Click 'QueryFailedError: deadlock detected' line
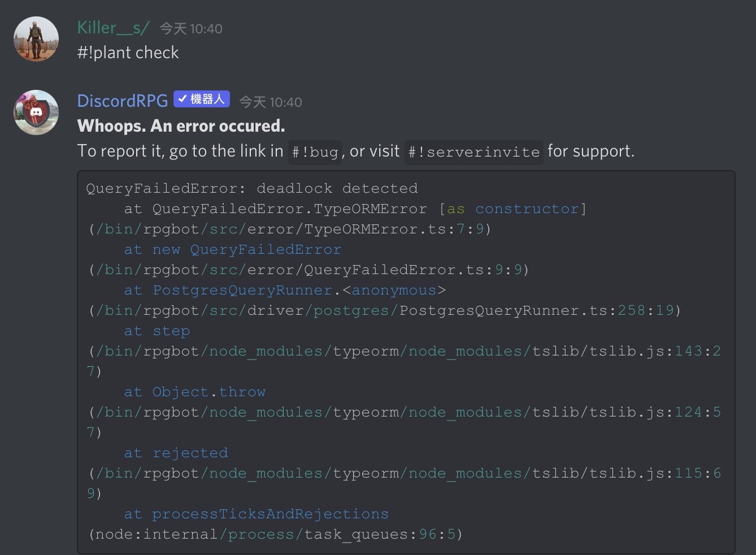Viewport: 756px width, 555px height. 252,188
